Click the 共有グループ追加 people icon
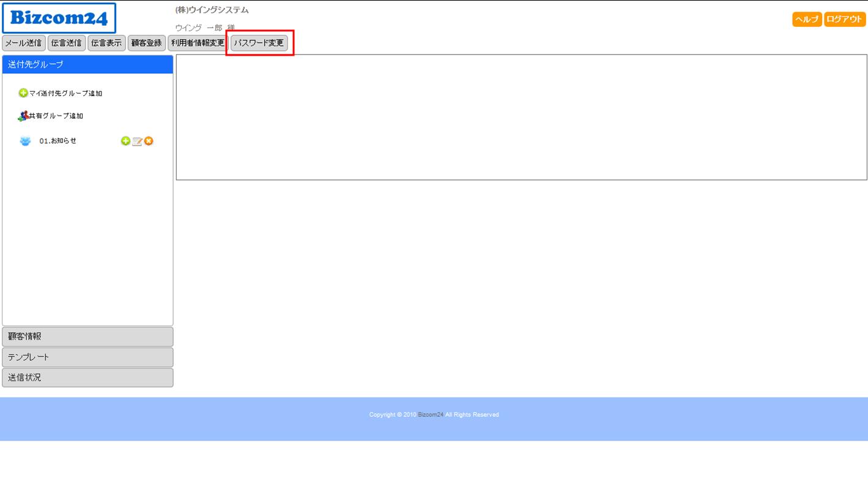Viewport: 868px width, 479px height. [23, 116]
